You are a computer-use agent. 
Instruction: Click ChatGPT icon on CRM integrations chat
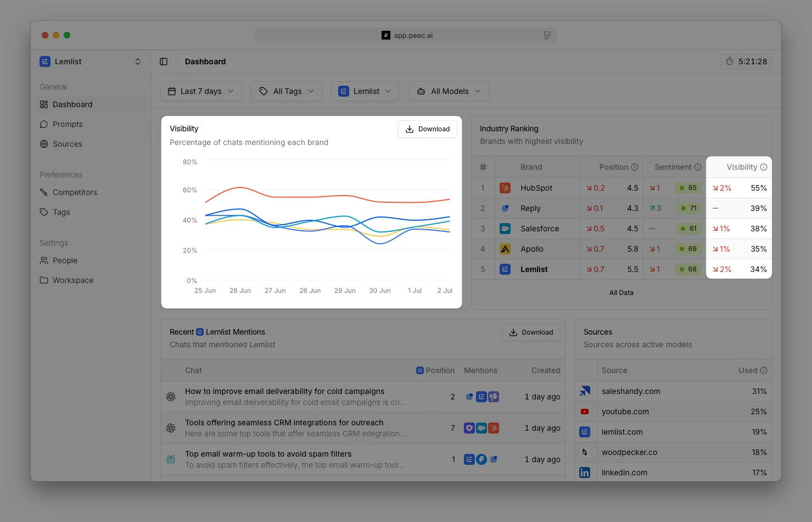(171, 428)
